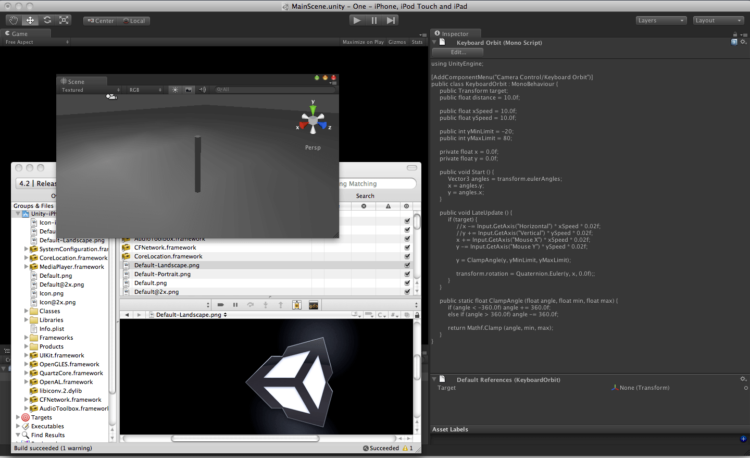Select the Move (translate) tool
Viewport: 750px width, 458px height.
pyautogui.click(x=30, y=20)
